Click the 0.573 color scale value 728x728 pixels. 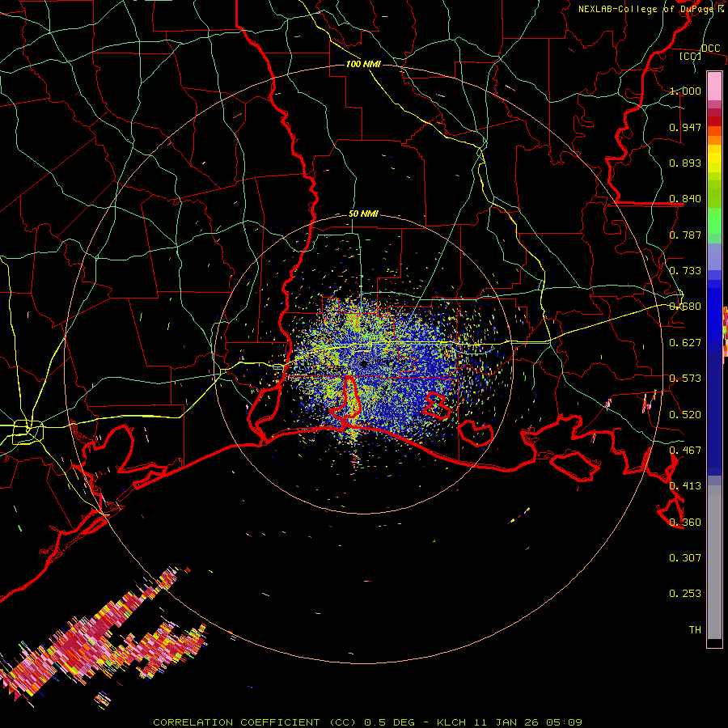pyautogui.click(x=685, y=379)
